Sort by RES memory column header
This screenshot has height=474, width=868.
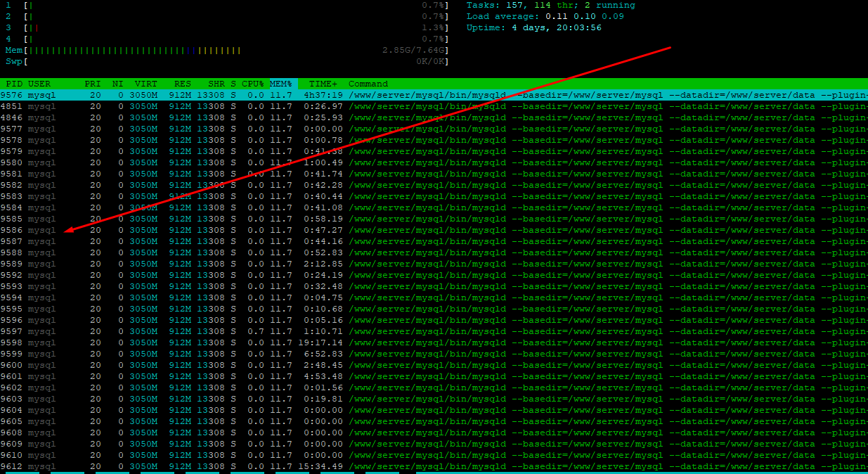point(183,84)
